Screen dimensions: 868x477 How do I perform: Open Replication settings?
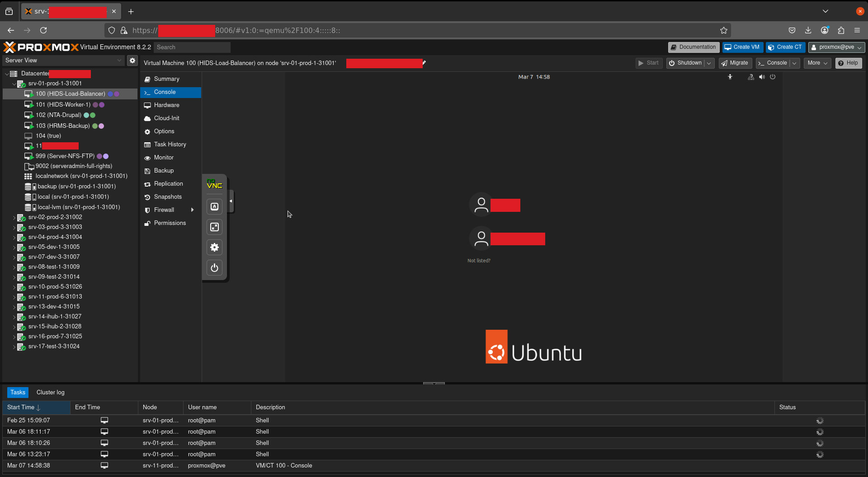[x=170, y=184]
